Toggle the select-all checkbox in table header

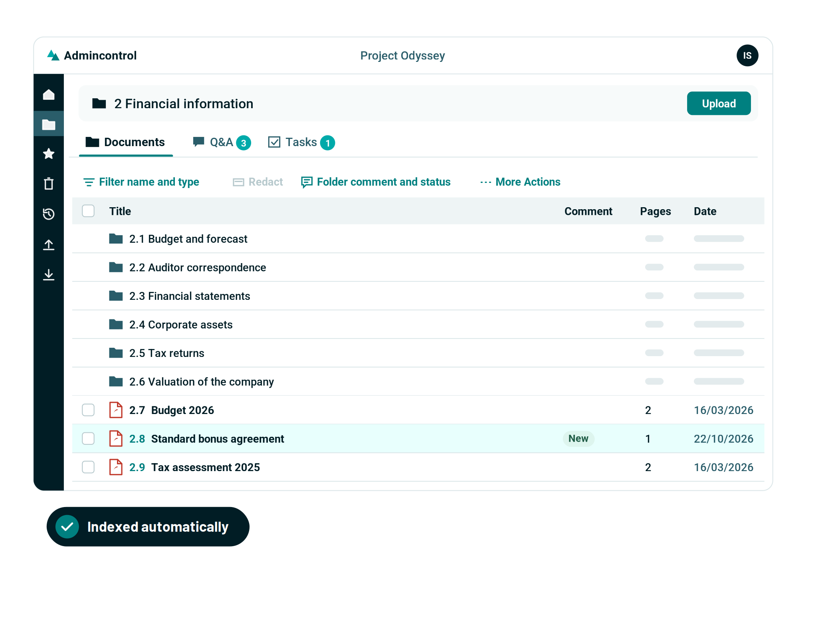(x=88, y=211)
